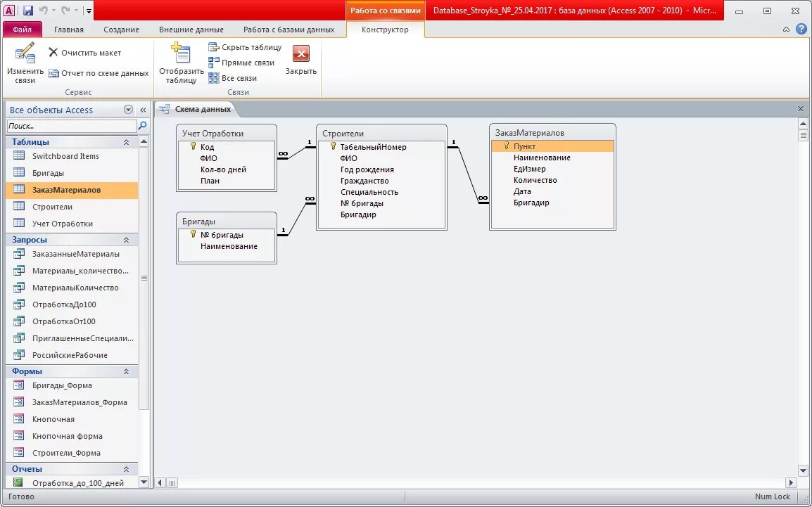Select the Бригады table in navigation
Image resolution: width=812 pixels, height=507 pixels.
tap(72, 173)
